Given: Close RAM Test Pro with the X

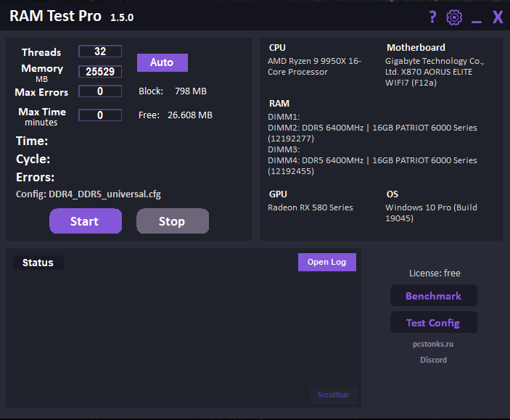Looking at the screenshot, I should click(498, 17).
